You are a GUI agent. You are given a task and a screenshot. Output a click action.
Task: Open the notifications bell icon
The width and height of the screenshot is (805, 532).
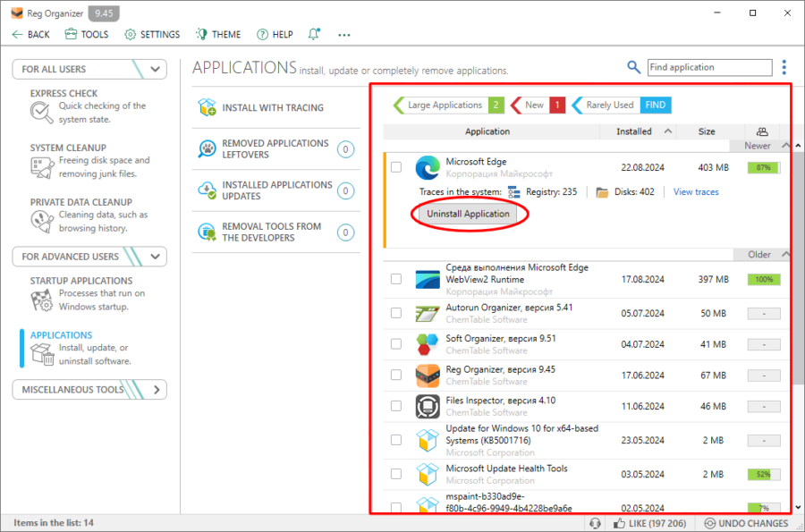tap(314, 34)
